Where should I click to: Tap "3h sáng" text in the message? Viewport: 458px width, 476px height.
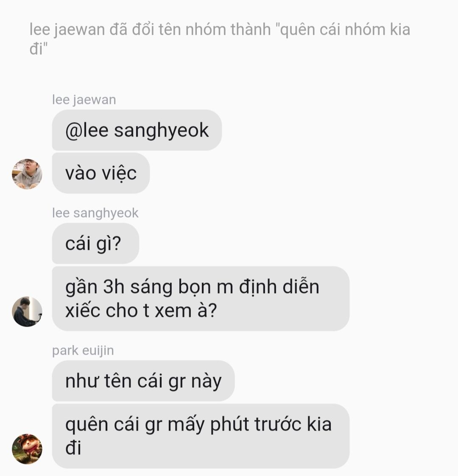pyautogui.click(x=138, y=287)
